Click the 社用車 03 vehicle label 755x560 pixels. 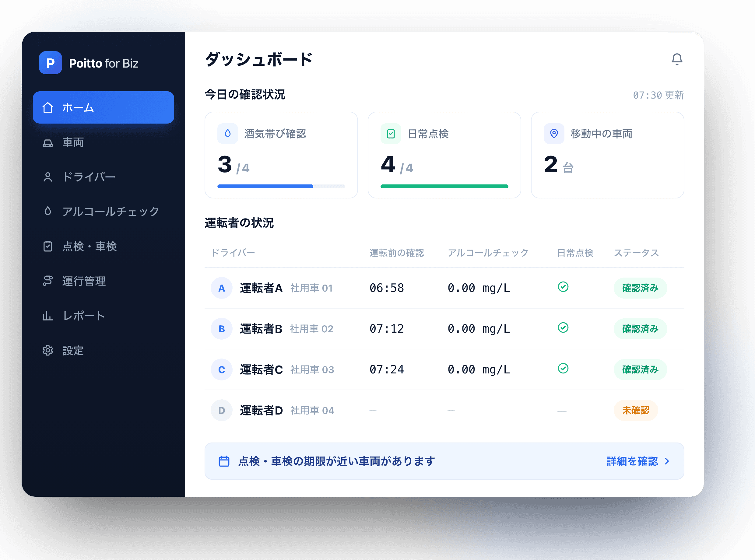pos(312,369)
